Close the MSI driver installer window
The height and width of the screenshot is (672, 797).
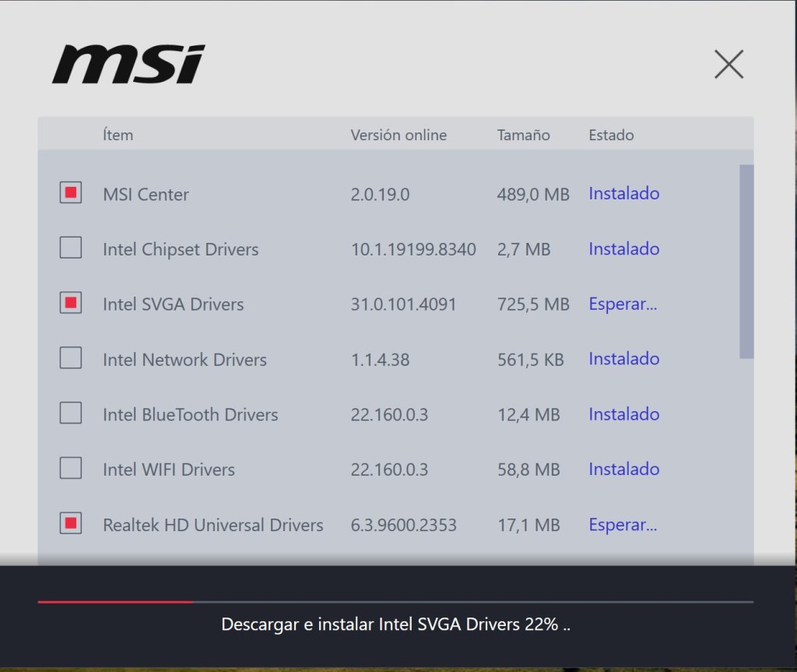(x=729, y=64)
